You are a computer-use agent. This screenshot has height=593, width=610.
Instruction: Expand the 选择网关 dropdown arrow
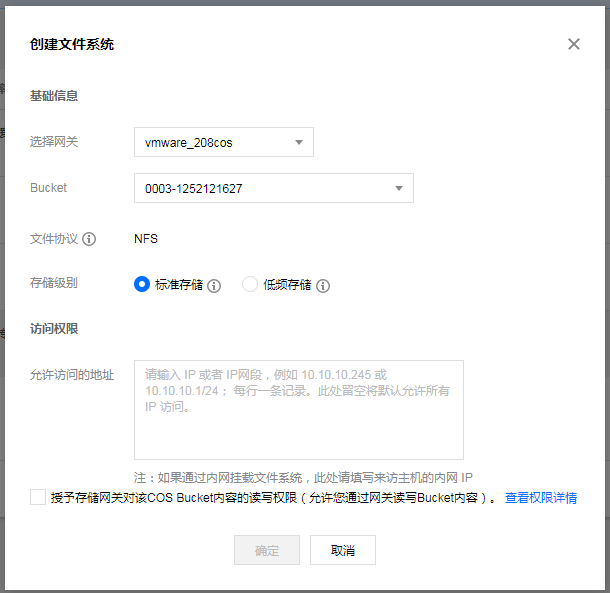299,142
